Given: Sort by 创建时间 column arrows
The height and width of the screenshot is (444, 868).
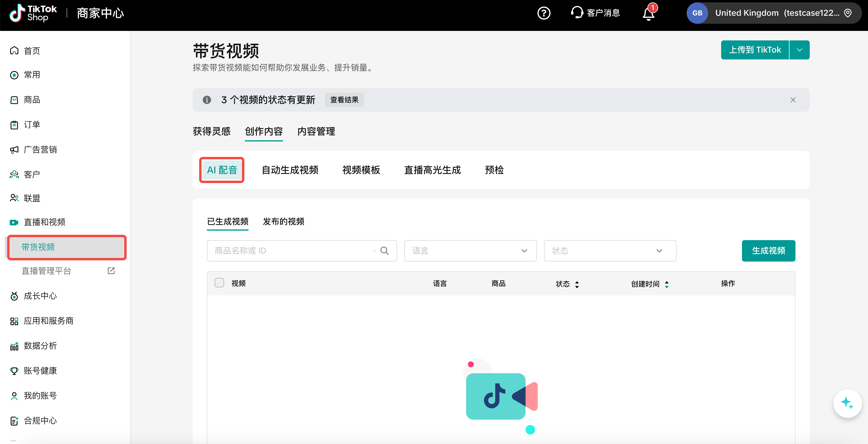Looking at the screenshot, I should coord(666,284).
